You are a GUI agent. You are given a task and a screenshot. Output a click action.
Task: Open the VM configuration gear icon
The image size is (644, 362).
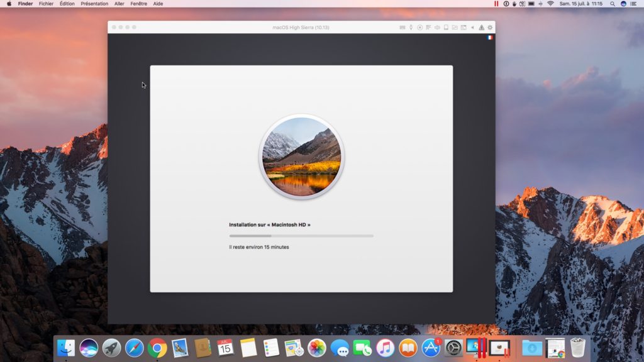[x=490, y=28]
